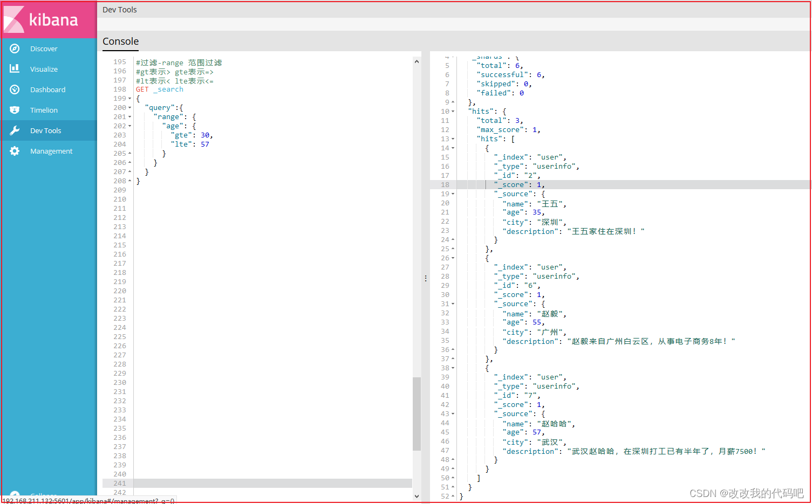
Task: Collapse the _source fold at output line 19
Action: [x=453, y=194]
